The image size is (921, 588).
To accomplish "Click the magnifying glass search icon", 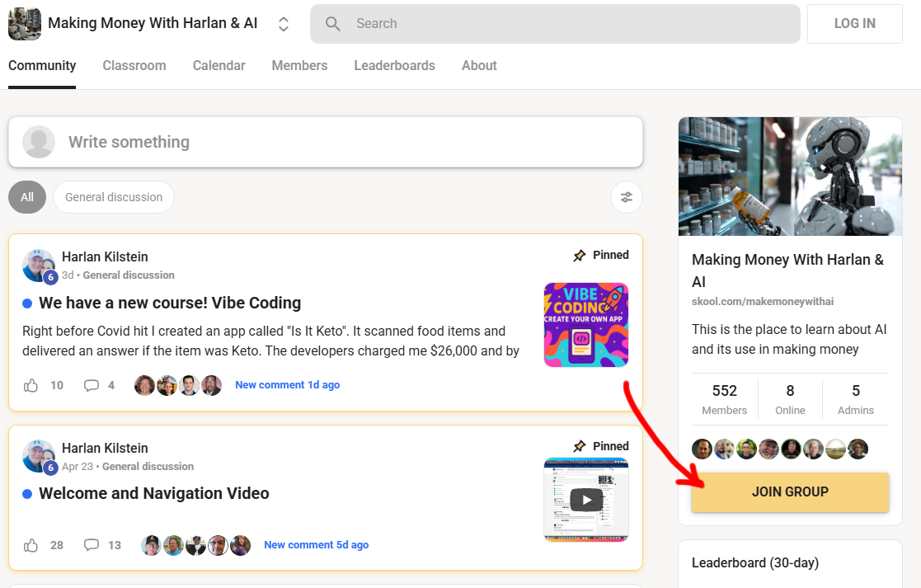I will click(333, 24).
